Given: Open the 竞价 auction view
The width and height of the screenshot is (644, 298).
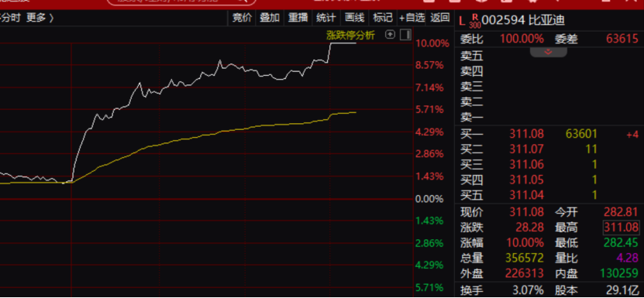Looking at the screenshot, I should (243, 18).
